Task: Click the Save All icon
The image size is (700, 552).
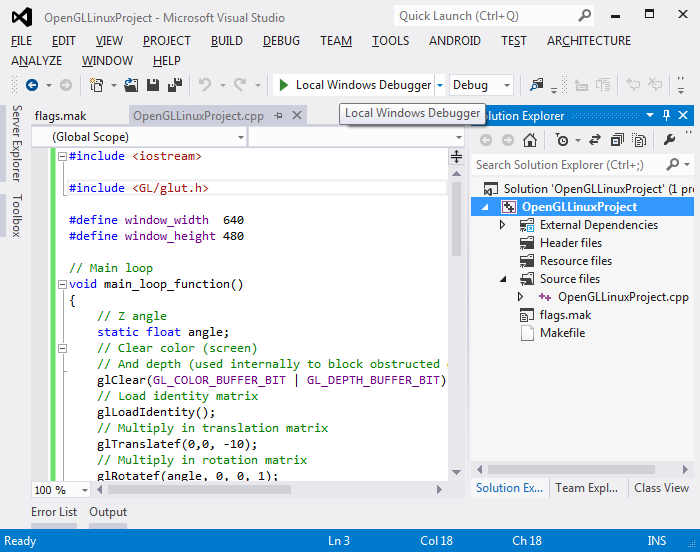Action: tap(175, 85)
